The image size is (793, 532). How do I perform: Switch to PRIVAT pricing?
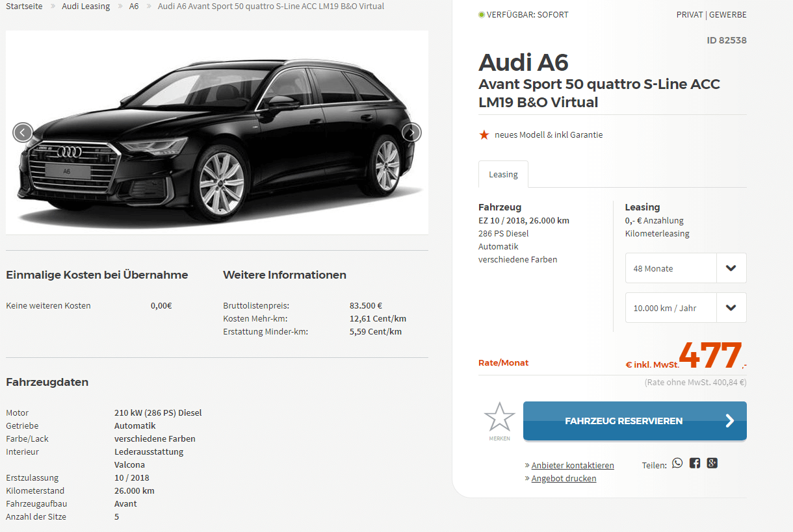690,14
